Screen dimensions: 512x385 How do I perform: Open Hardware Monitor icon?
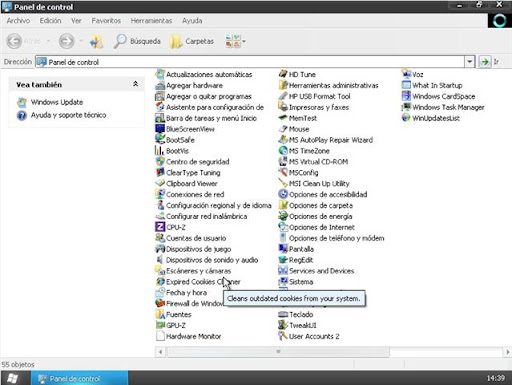click(x=160, y=336)
